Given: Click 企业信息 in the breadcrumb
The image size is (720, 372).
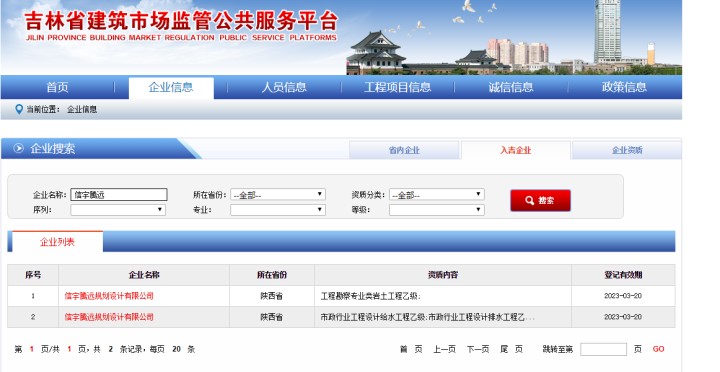Looking at the screenshot, I should click(82, 109).
